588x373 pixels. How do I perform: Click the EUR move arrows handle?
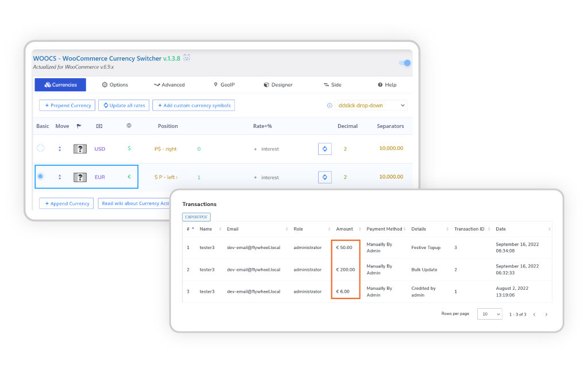pyautogui.click(x=60, y=177)
